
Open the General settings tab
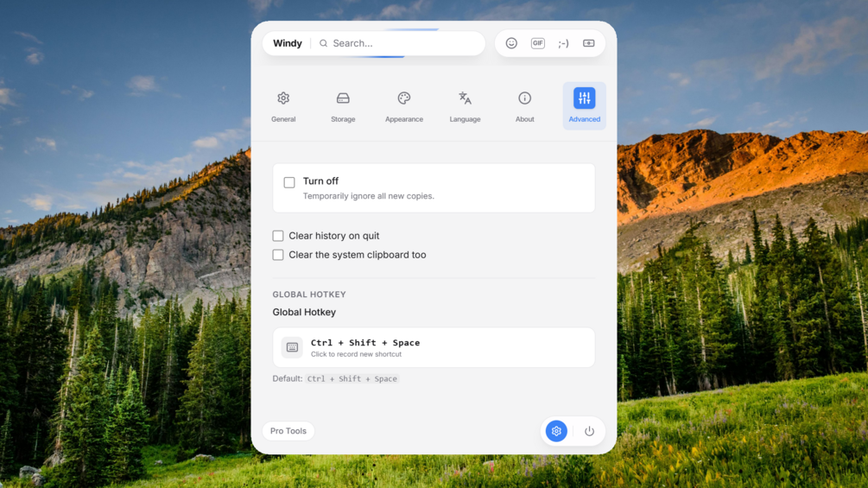point(283,106)
